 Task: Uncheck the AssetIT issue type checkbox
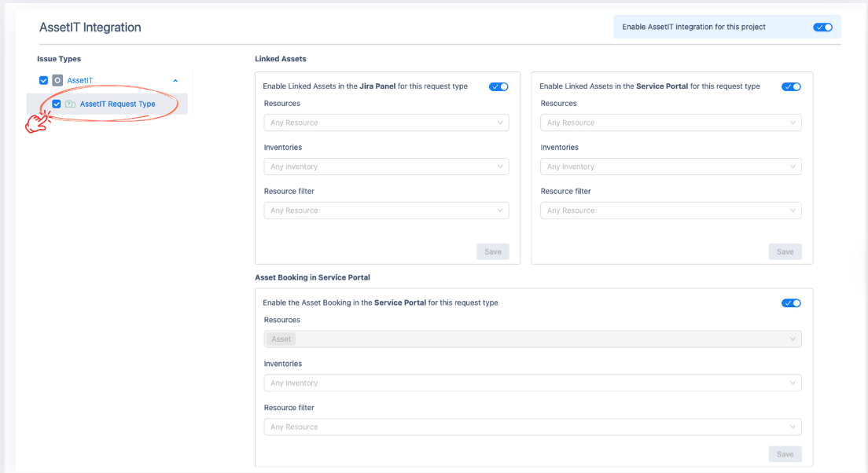tap(43, 80)
